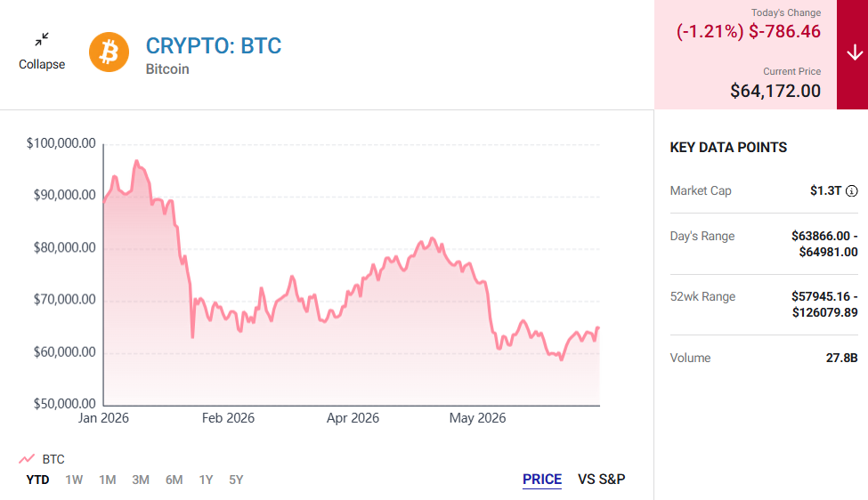The height and width of the screenshot is (500, 868).
Task: Click the BTC legend line icon
Action: [27, 459]
